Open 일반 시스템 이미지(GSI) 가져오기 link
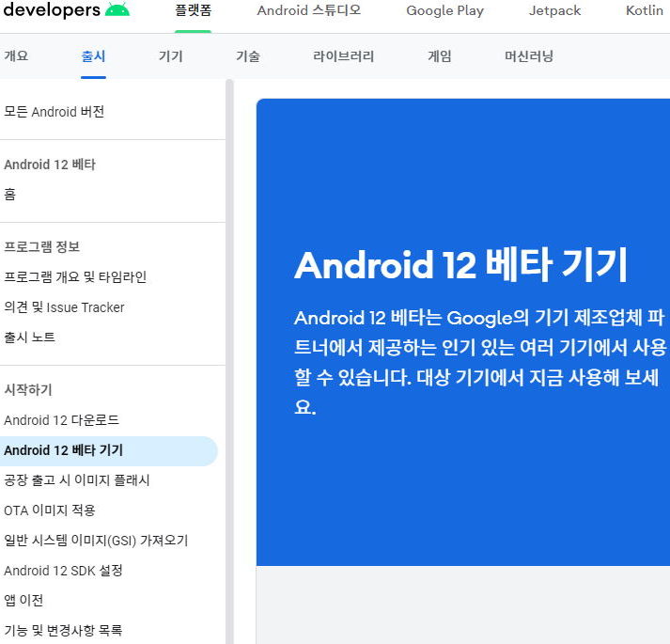Image resolution: width=670 pixels, height=644 pixels. point(96,541)
